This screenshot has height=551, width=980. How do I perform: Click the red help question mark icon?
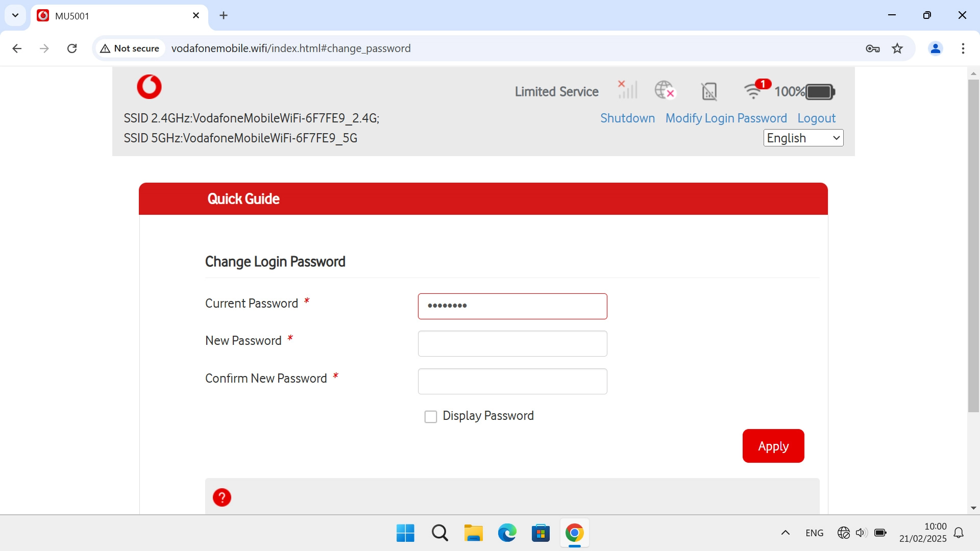(x=222, y=497)
